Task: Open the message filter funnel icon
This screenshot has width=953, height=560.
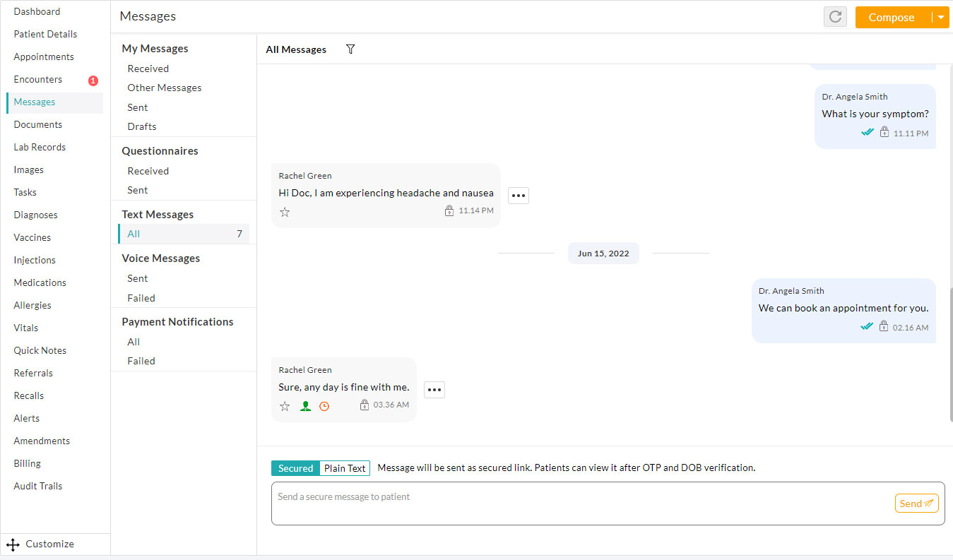Action: click(350, 49)
